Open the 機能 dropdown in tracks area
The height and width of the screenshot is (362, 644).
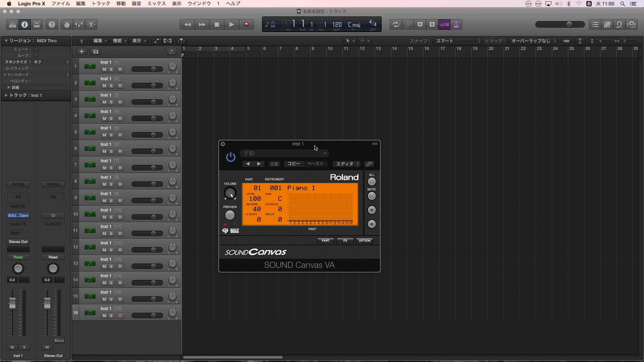coord(119,41)
